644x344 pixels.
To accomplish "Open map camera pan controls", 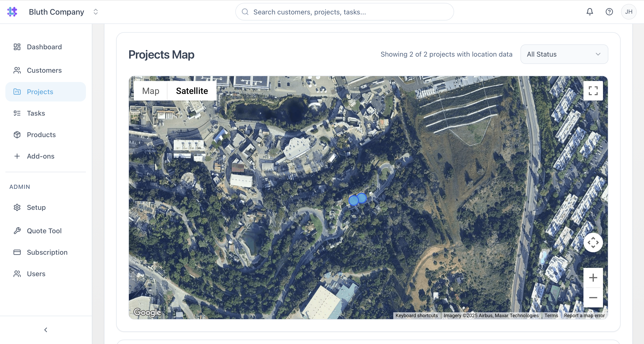I will 593,242.
